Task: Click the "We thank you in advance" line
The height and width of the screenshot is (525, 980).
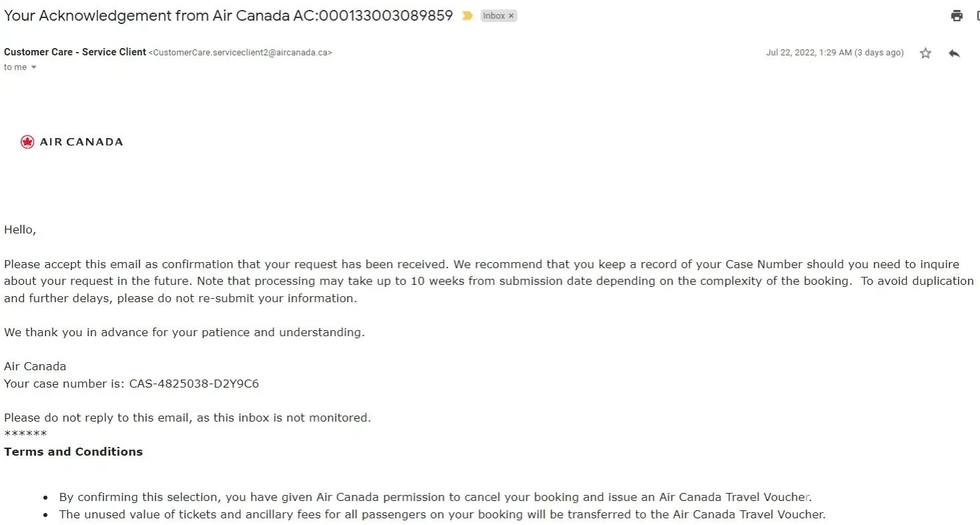Action: point(184,332)
